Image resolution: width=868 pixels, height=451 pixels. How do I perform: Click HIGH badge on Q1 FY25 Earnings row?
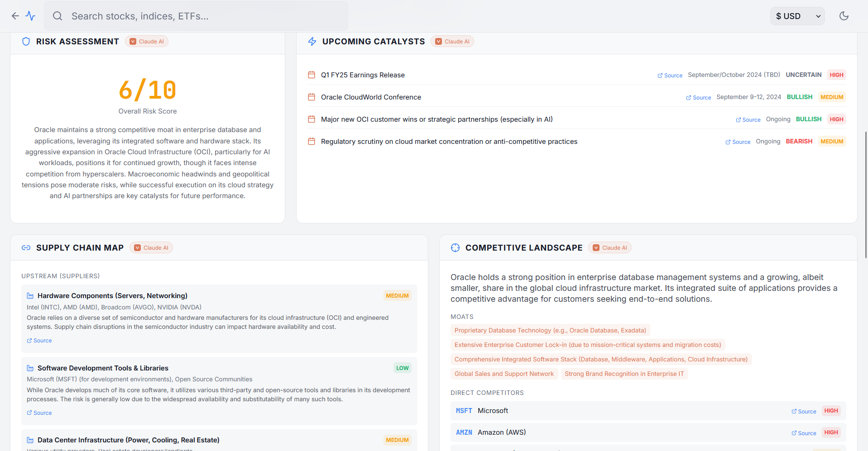(x=836, y=75)
